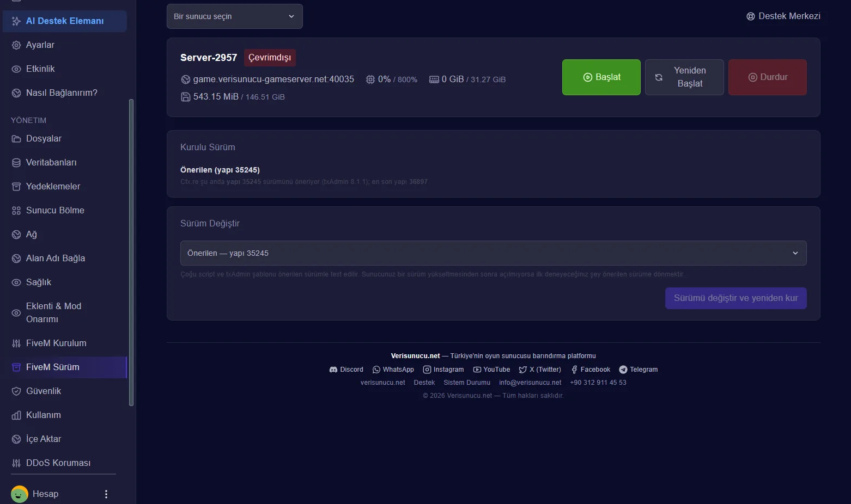
Task: Open the AI Destek Elemanı sparkle icon
Action: click(x=16, y=21)
